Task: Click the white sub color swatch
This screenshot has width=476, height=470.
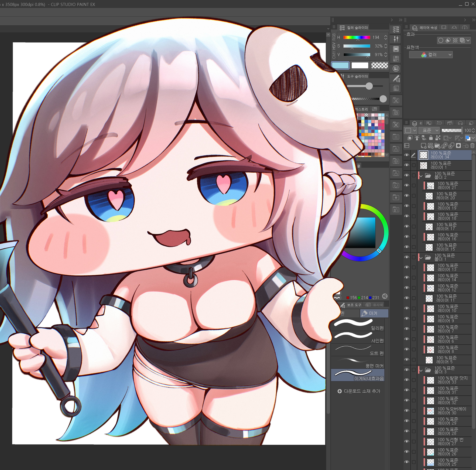Action: pos(360,65)
